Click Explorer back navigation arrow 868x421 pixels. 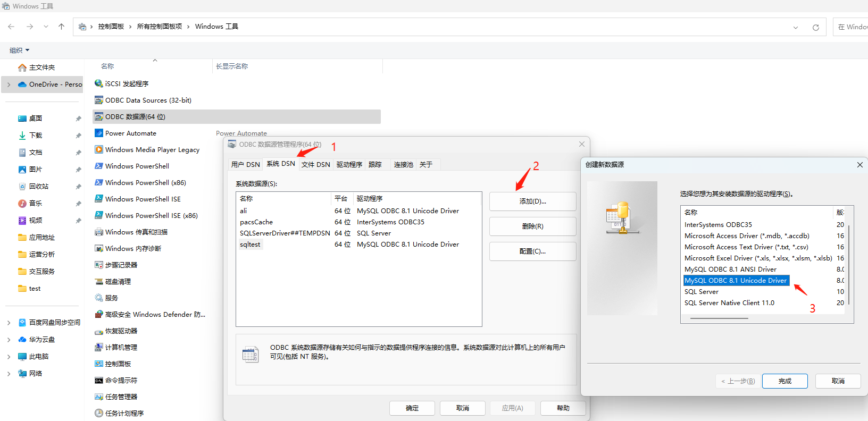[x=11, y=27]
